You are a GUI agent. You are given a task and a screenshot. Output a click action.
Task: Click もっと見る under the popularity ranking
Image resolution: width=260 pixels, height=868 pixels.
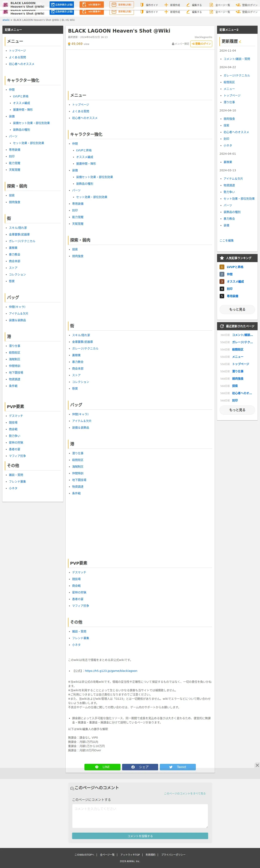[x=237, y=309]
